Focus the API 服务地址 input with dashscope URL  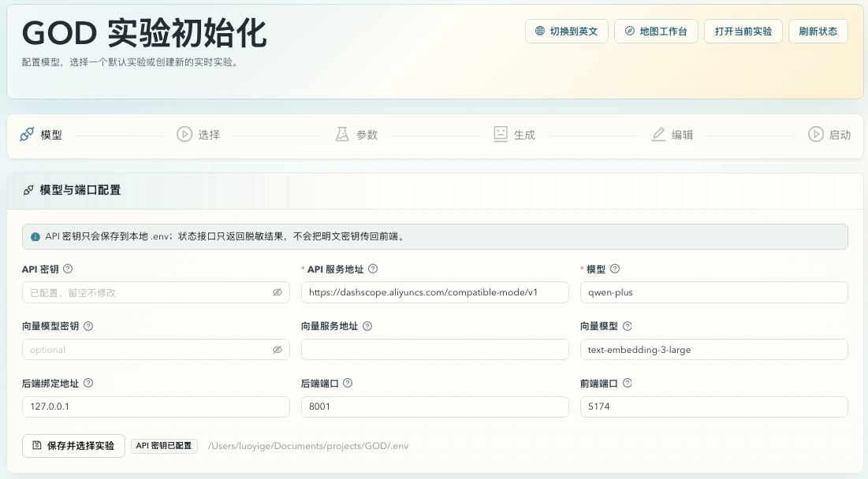434,292
